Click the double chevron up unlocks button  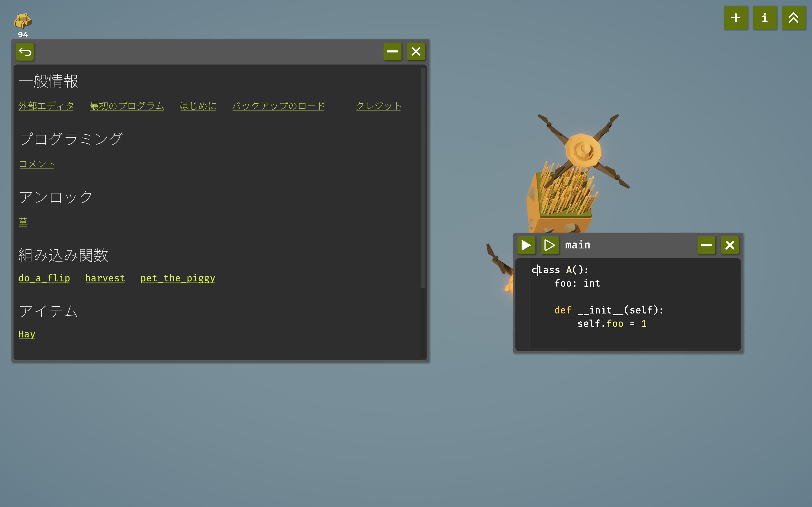click(793, 18)
